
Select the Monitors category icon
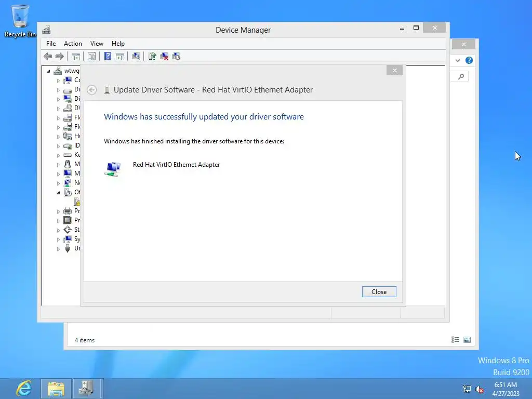pos(68,174)
